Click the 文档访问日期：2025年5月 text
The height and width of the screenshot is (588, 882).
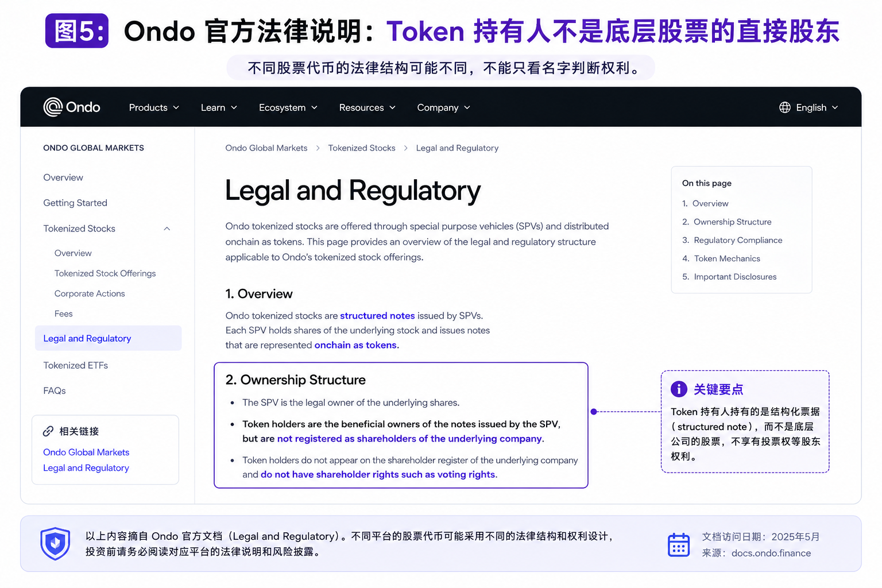[x=761, y=537]
